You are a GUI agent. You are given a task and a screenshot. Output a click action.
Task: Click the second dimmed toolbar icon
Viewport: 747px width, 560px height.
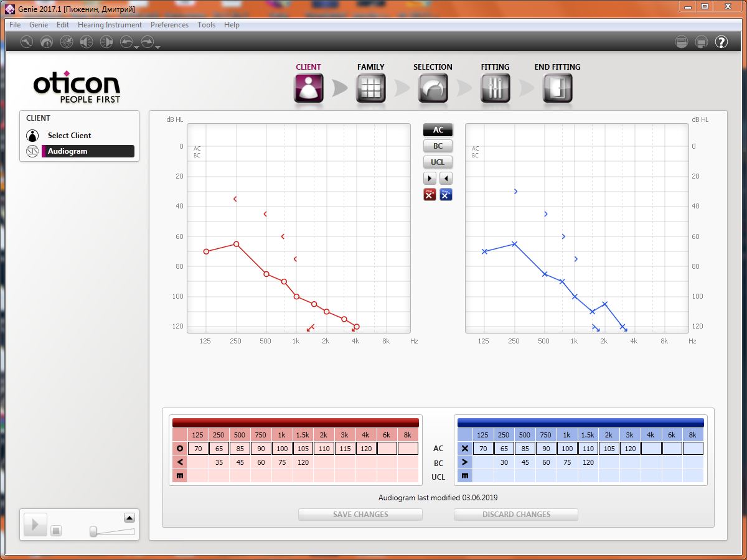47,42
